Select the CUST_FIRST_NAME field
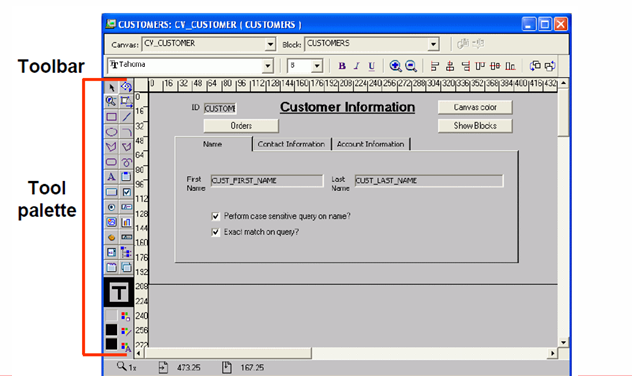 coord(267,181)
